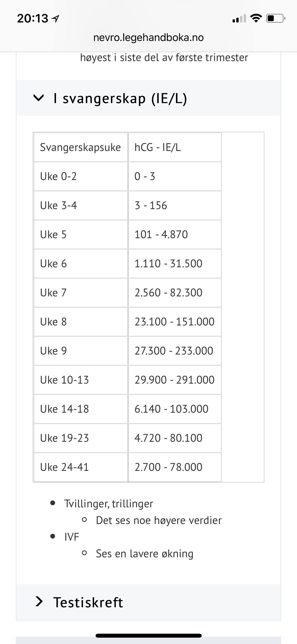Expand the Testiskreft section chevron
Image resolution: width=297 pixels, height=644 pixels.
pyautogui.click(x=39, y=602)
